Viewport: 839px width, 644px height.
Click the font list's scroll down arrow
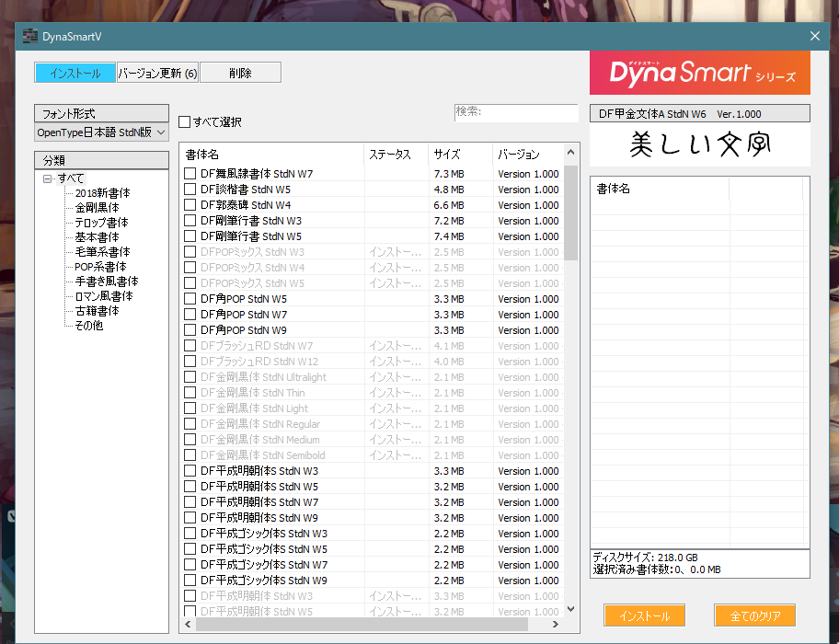[571, 609]
